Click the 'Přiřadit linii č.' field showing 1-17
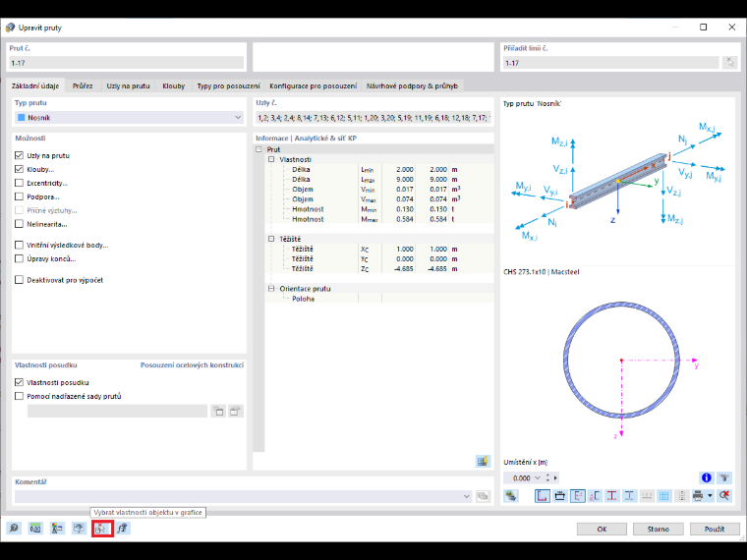The image size is (747, 560). coord(610,63)
